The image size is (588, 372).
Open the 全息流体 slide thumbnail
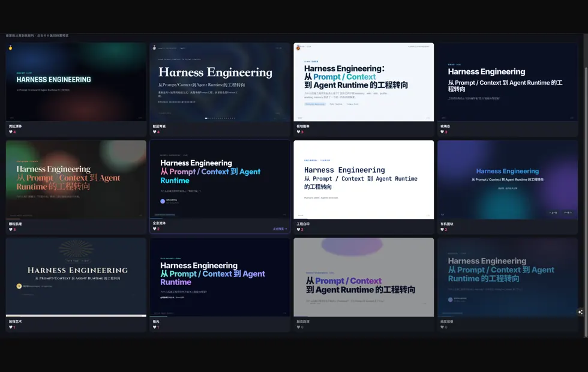(x=220, y=179)
